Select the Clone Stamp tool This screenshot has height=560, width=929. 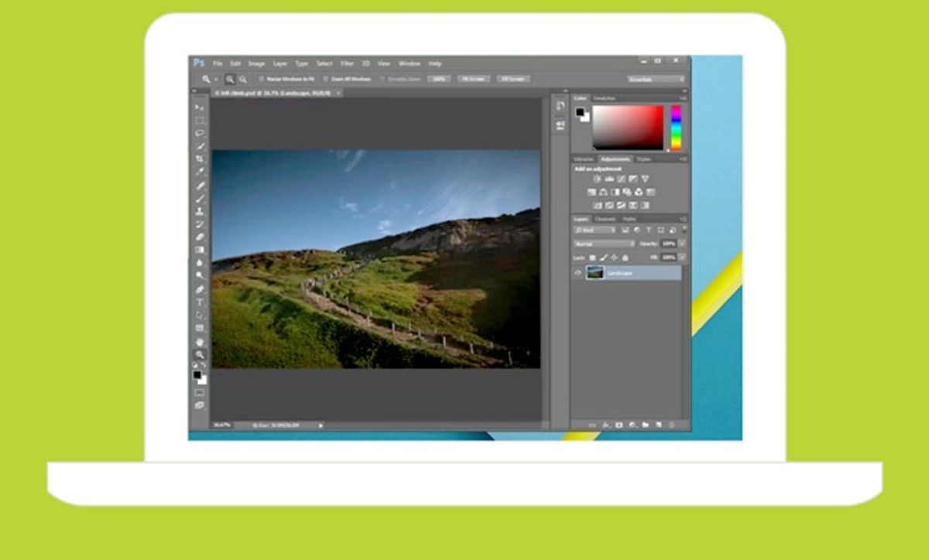(200, 211)
